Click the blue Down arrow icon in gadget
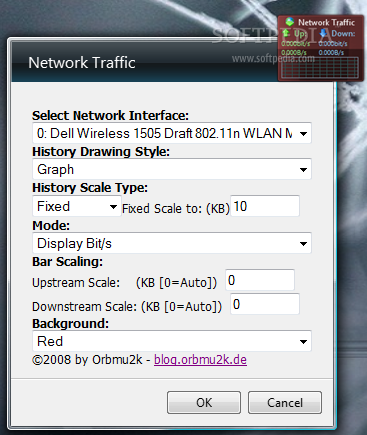 tap(323, 33)
